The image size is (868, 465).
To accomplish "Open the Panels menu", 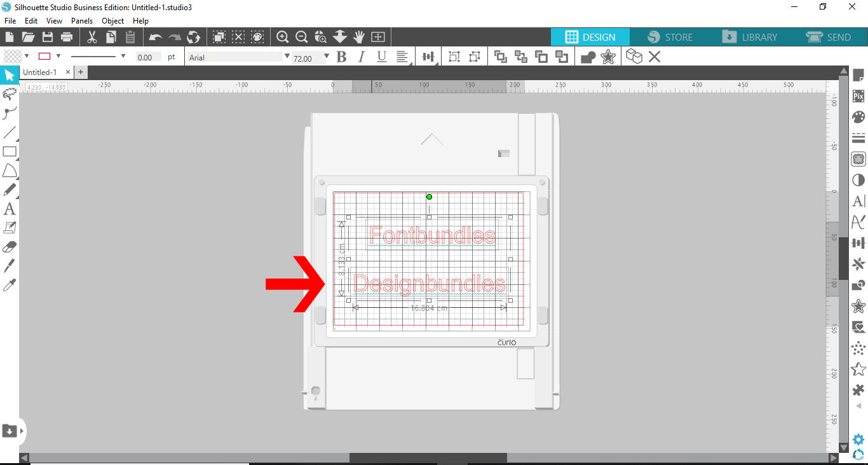I will click(82, 20).
